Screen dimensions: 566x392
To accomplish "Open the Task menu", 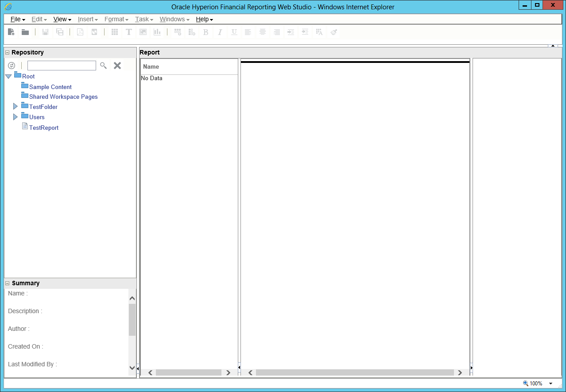I will tap(144, 19).
